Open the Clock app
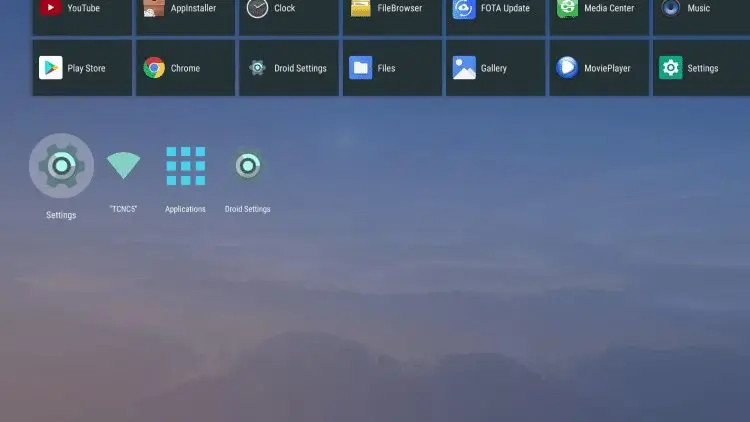 [289, 17]
